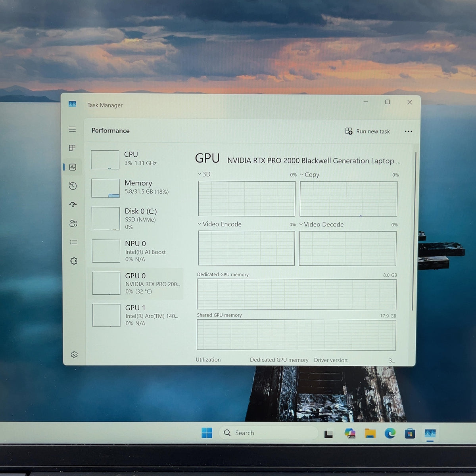Click the GPU details pane vertical scrollbar
Image resolution: width=476 pixels, height=476 pixels.
tap(414, 232)
